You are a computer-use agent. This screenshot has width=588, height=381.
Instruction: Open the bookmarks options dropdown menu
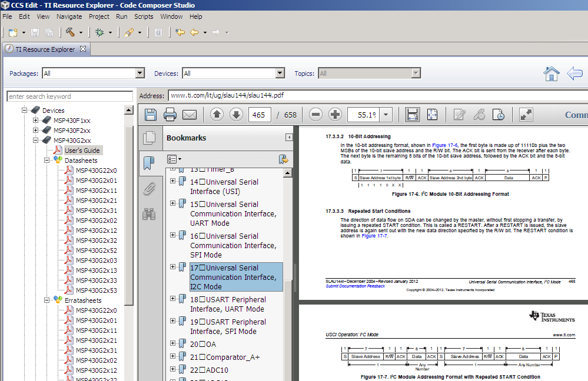174,159
